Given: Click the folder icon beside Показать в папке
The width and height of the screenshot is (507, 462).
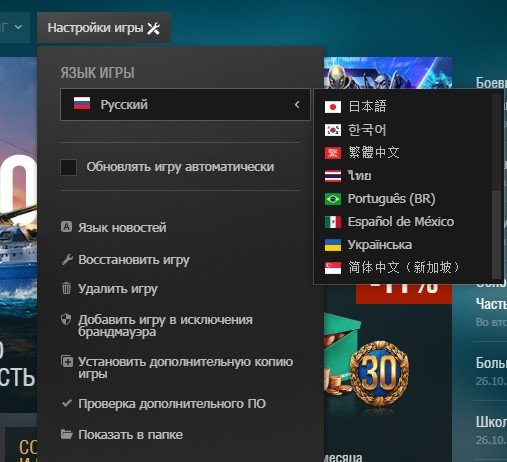Looking at the screenshot, I should [67, 434].
